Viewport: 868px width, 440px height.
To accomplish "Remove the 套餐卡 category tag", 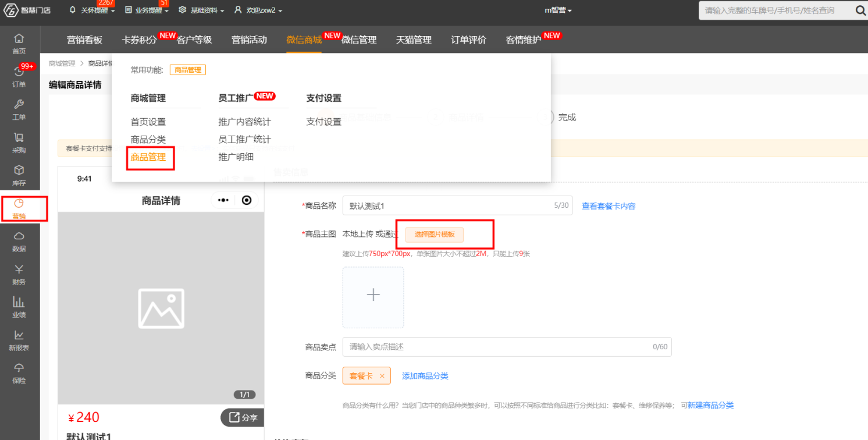I will [382, 376].
